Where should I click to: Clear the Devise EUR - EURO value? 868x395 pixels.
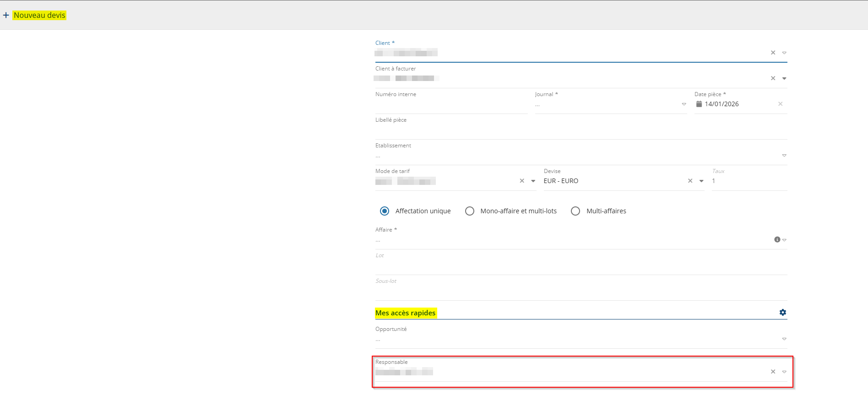[690, 181]
